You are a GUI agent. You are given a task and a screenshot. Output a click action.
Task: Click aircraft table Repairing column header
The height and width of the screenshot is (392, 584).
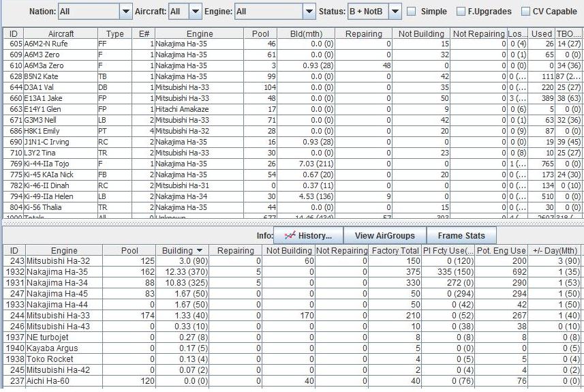click(x=364, y=34)
